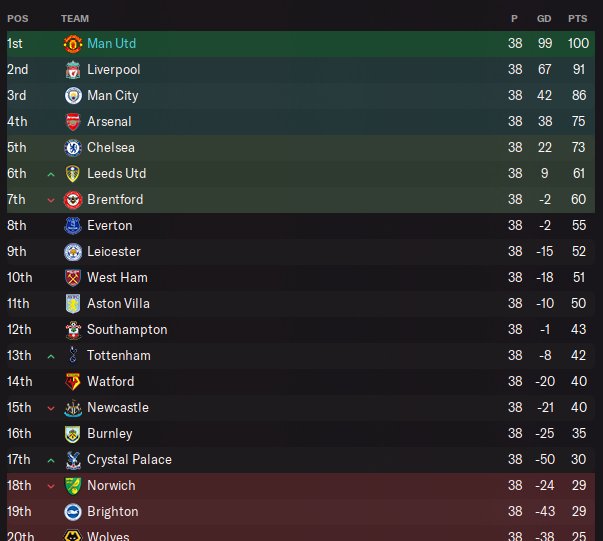
Task: Click the Brentford bee badge
Action: (73, 200)
